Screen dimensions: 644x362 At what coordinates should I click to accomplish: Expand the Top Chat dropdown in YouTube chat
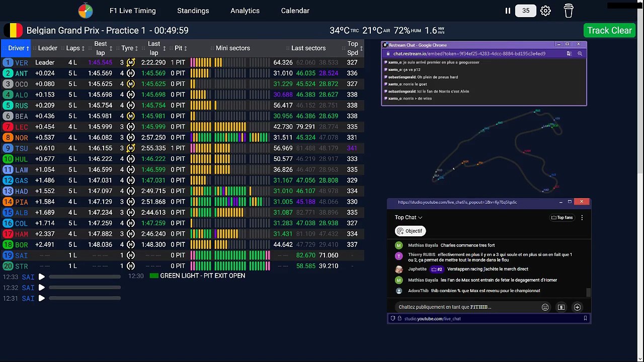[x=409, y=217]
